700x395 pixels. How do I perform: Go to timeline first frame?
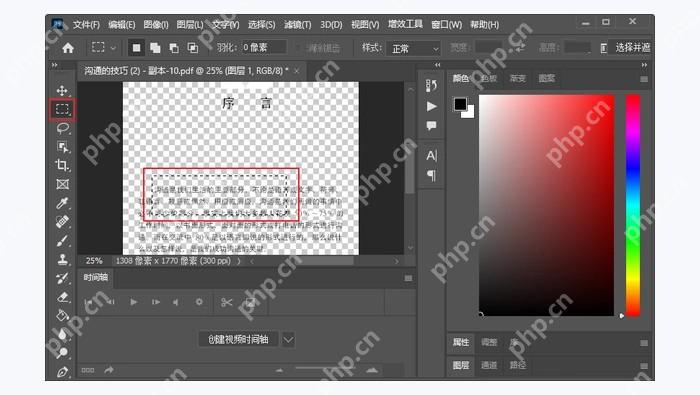88,302
